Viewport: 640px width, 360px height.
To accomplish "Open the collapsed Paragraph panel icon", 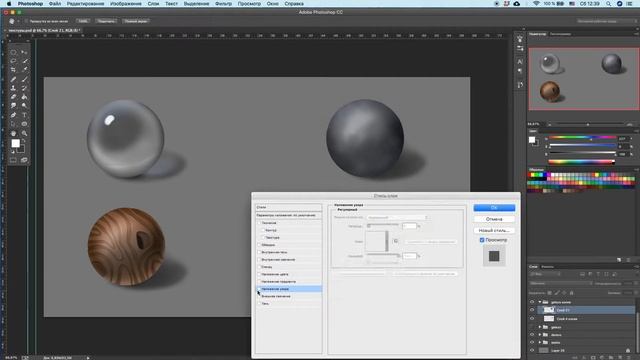I will click(x=520, y=71).
